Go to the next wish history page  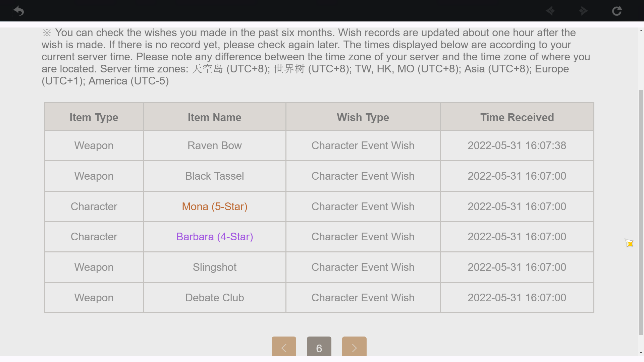click(354, 347)
